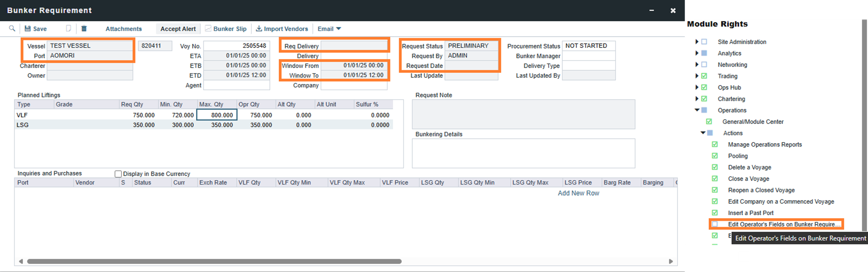Click the Add New Row link
Image resolution: width=868 pixels, height=272 pixels.
[578, 193]
